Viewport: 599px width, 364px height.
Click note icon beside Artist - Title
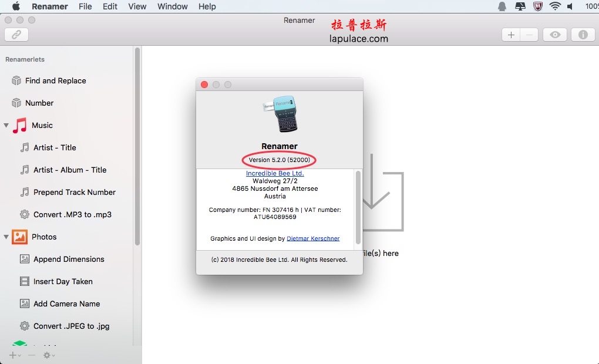[x=25, y=147]
